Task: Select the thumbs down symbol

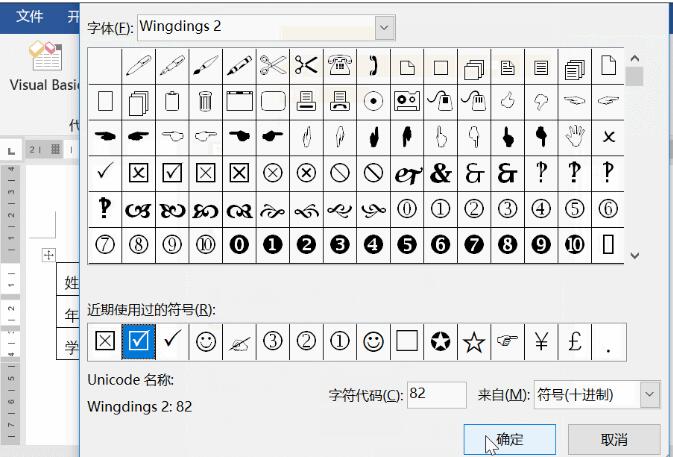Action: (541, 102)
